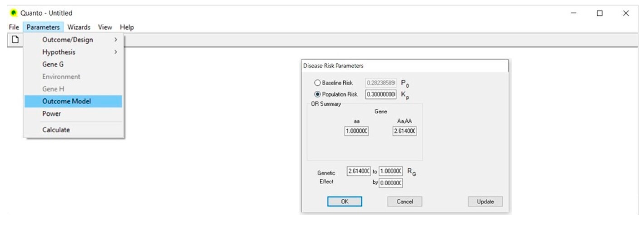644x228 pixels.
Task: Click the Aa,AA odds ratio field
Action: pos(404,131)
